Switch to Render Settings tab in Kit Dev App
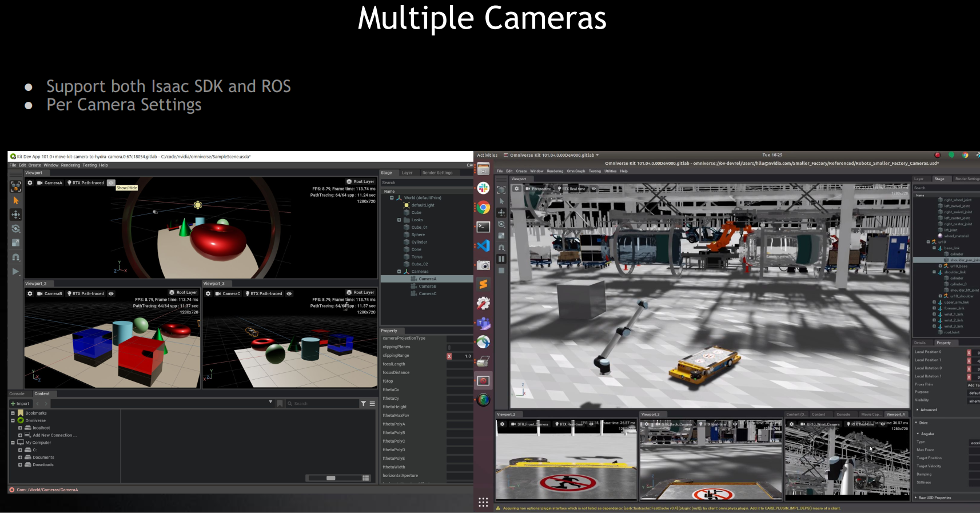This screenshot has height=513, width=980. [x=437, y=173]
